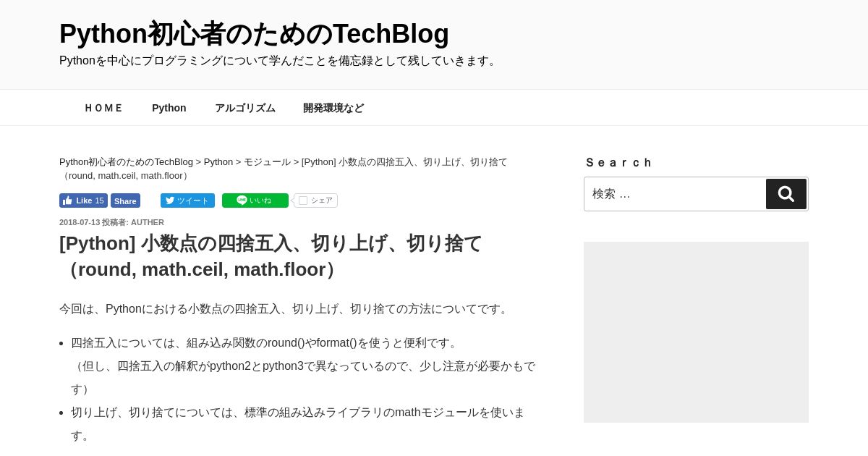Click the Search widget heading

[x=619, y=163]
